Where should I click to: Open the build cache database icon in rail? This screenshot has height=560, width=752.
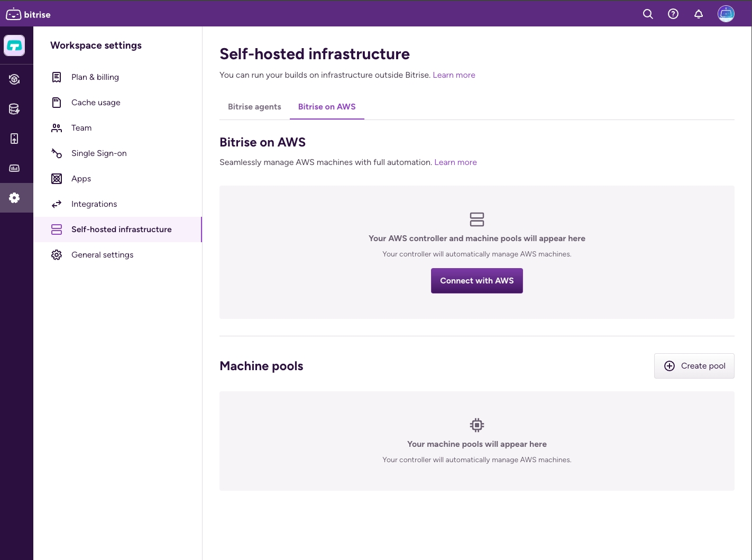[x=15, y=109]
